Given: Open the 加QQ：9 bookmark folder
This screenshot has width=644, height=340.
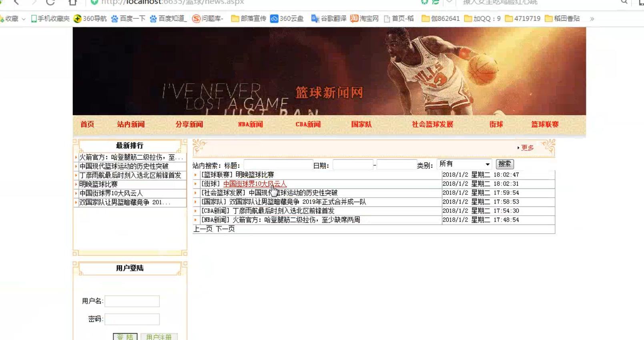Looking at the screenshot, I should click(x=482, y=18).
